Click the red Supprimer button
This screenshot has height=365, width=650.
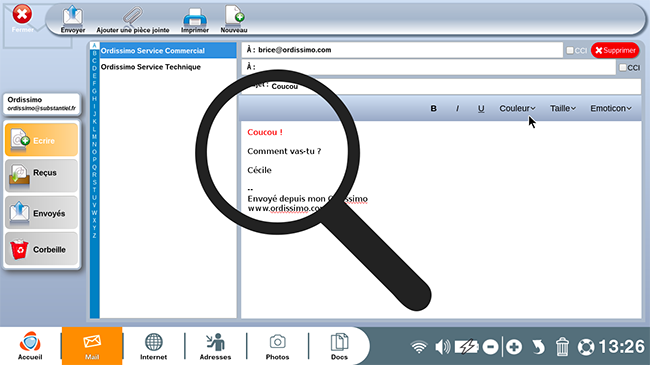[615, 50]
